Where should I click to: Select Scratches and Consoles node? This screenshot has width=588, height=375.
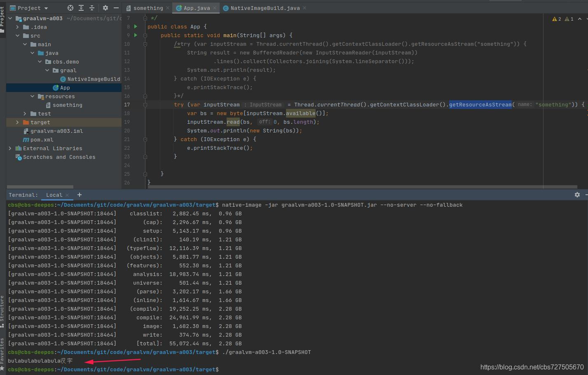point(55,157)
